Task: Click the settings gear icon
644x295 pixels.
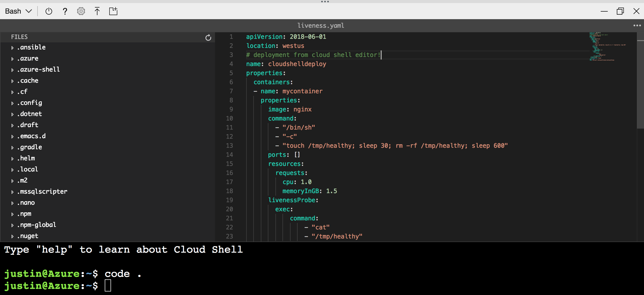Action: tap(81, 11)
